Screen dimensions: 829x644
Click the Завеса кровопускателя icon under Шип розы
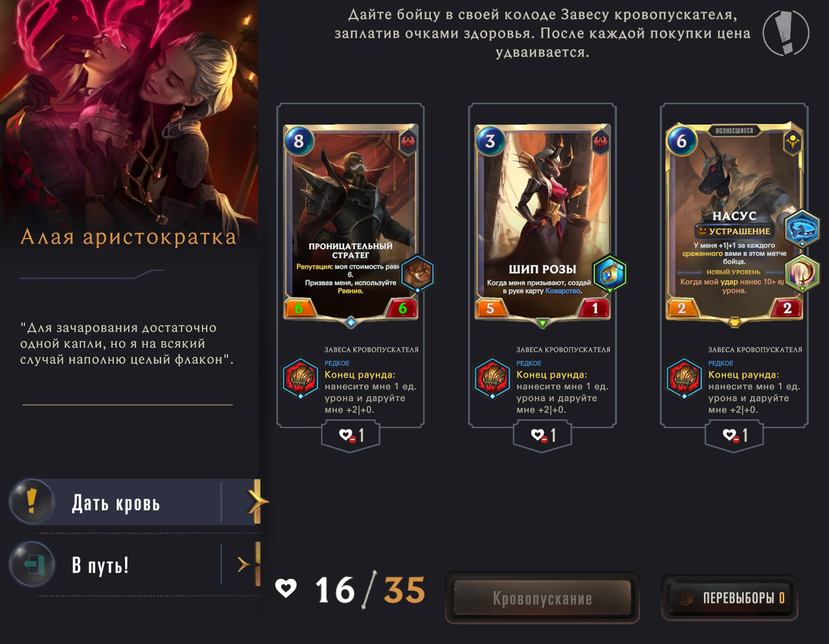pos(493,379)
